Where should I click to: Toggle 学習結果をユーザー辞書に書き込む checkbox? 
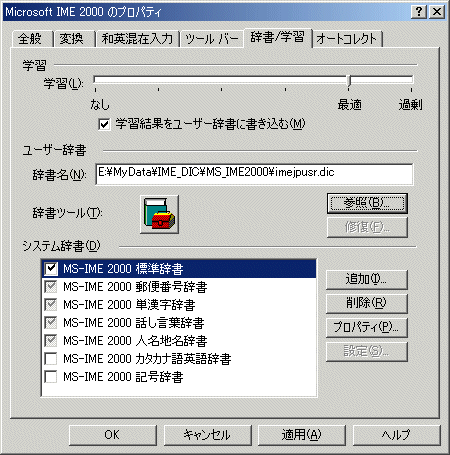tap(104, 124)
